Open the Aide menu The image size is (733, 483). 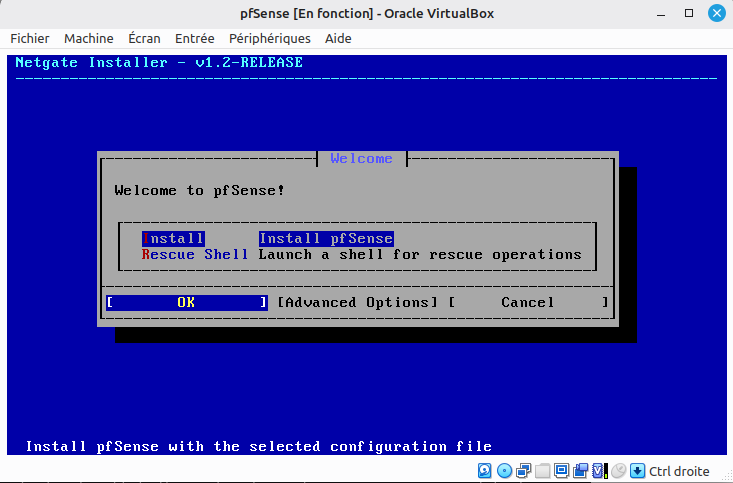(x=338, y=38)
